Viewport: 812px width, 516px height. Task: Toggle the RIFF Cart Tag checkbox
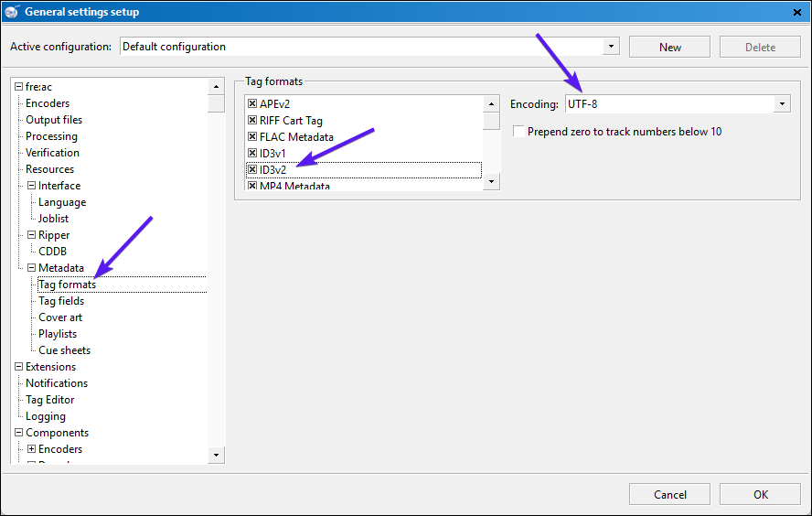point(252,120)
